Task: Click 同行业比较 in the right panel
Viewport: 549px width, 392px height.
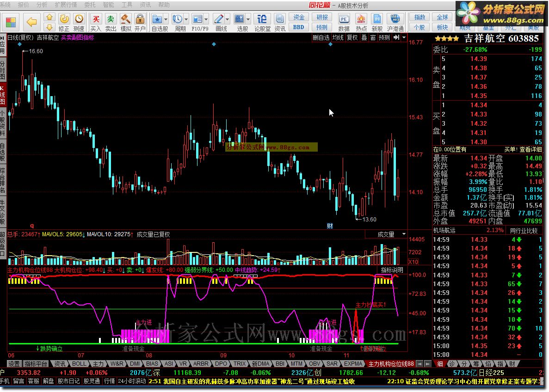Action: (524, 231)
